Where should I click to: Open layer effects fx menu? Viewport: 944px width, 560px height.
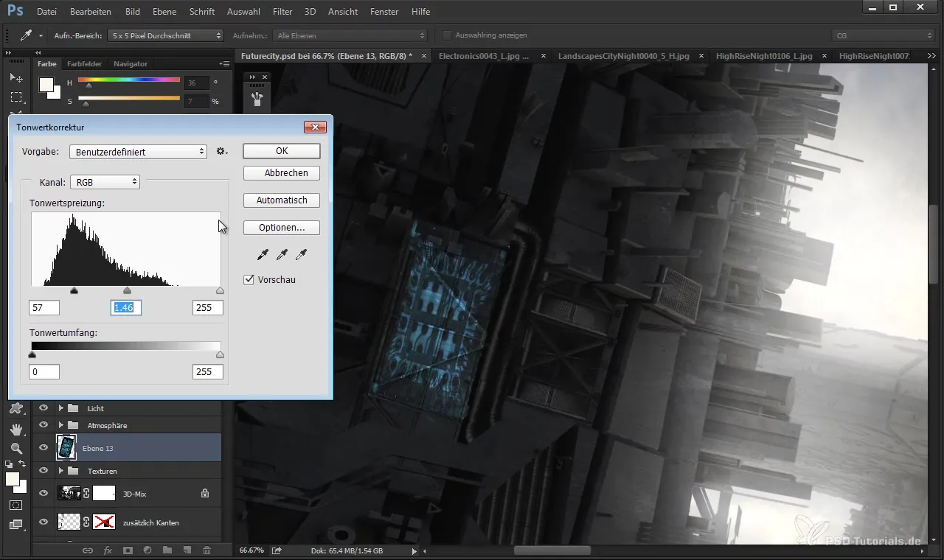pyautogui.click(x=108, y=550)
